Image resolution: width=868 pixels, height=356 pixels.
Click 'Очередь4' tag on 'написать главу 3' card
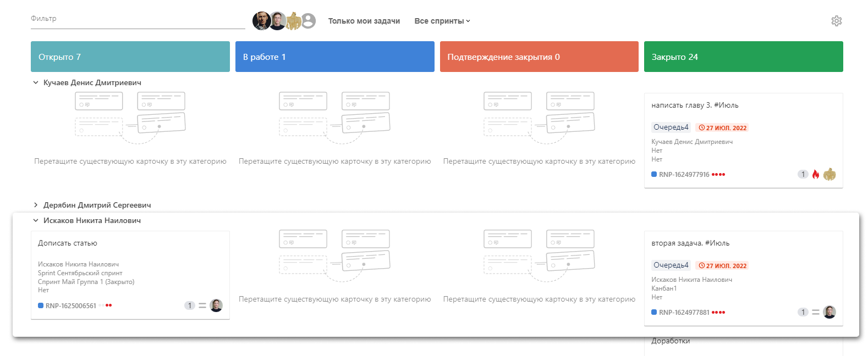click(671, 127)
